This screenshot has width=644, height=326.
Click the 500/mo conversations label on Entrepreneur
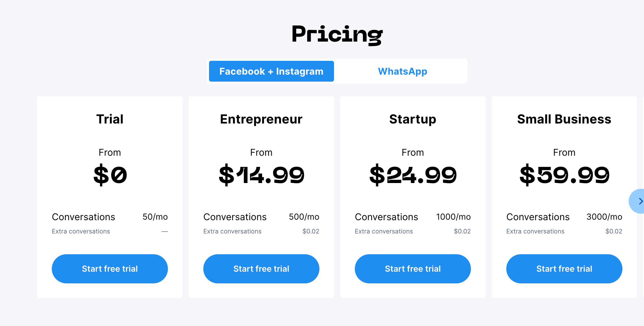point(304,217)
